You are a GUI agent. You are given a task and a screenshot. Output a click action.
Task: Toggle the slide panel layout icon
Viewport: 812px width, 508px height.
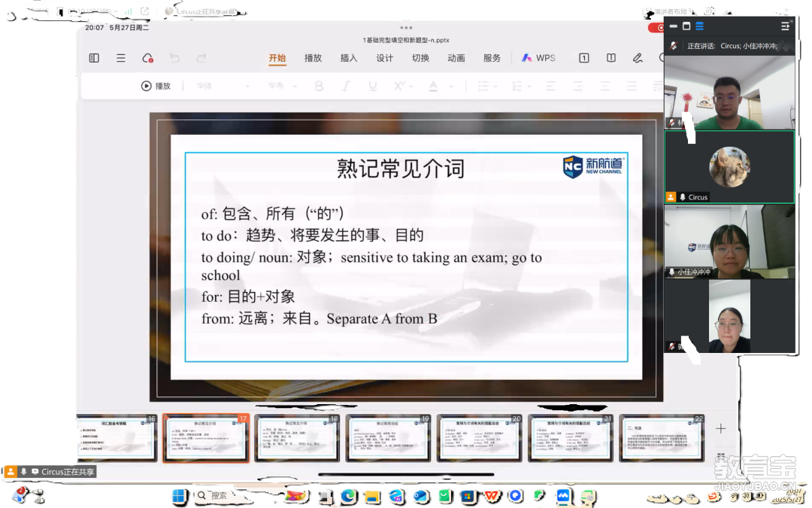[x=94, y=58]
